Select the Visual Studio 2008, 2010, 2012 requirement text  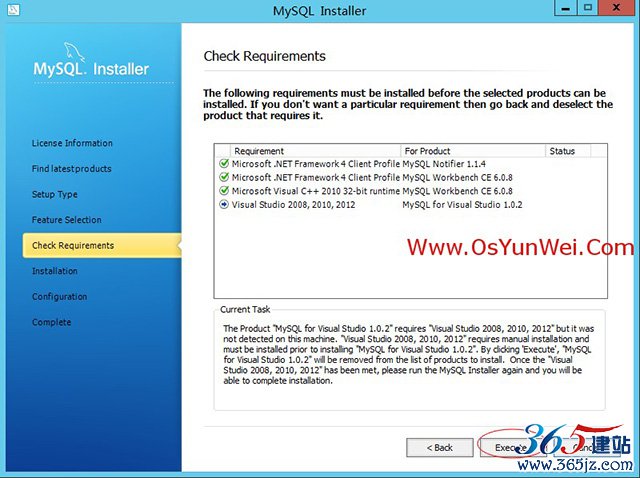(293, 205)
